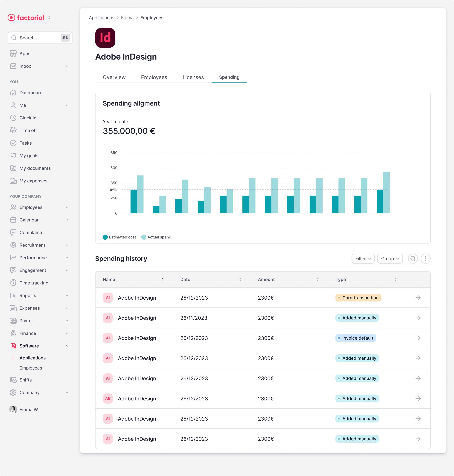Click the search icon beside Group
The width and height of the screenshot is (454, 476).
[413, 259]
